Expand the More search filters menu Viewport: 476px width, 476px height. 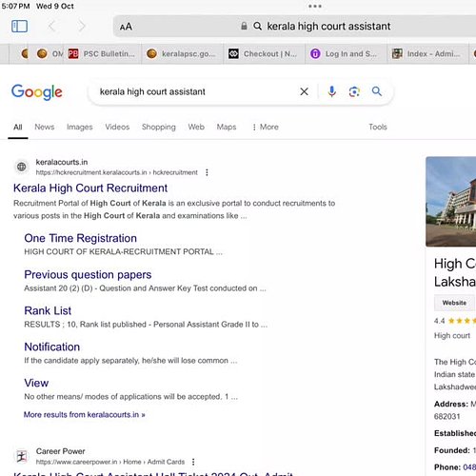pos(266,127)
